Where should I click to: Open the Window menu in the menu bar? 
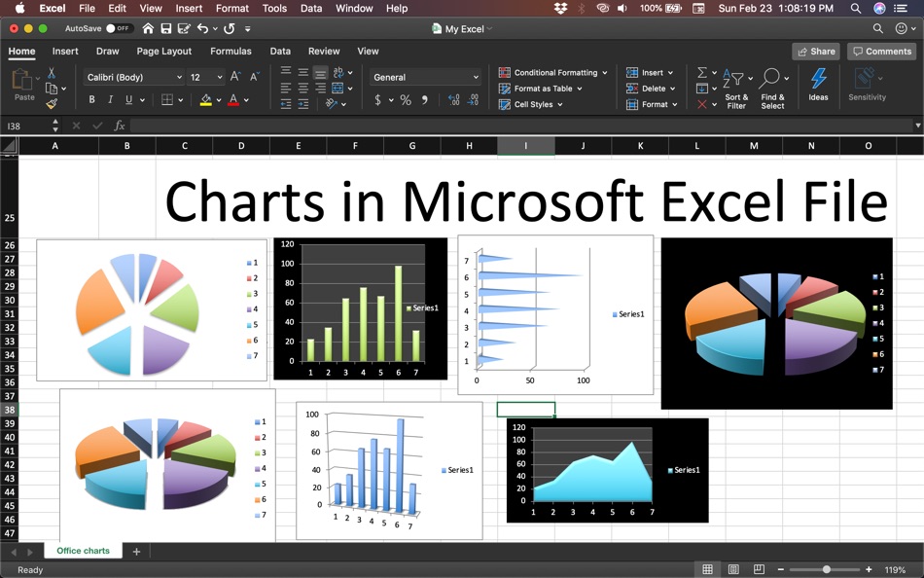pos(354,8)
